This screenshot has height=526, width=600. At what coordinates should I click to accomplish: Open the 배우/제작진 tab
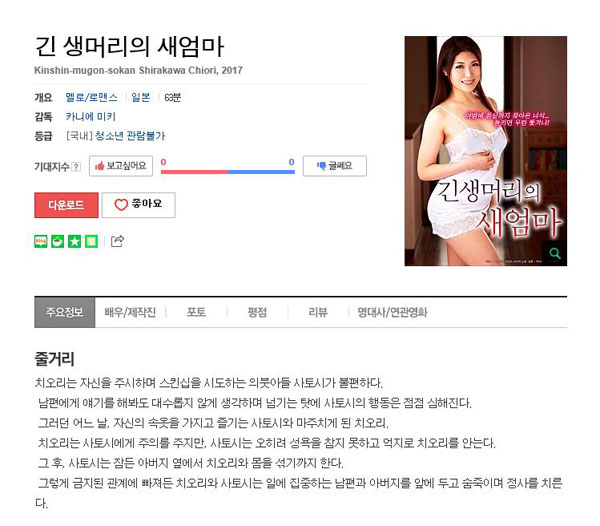coord(130,312)
